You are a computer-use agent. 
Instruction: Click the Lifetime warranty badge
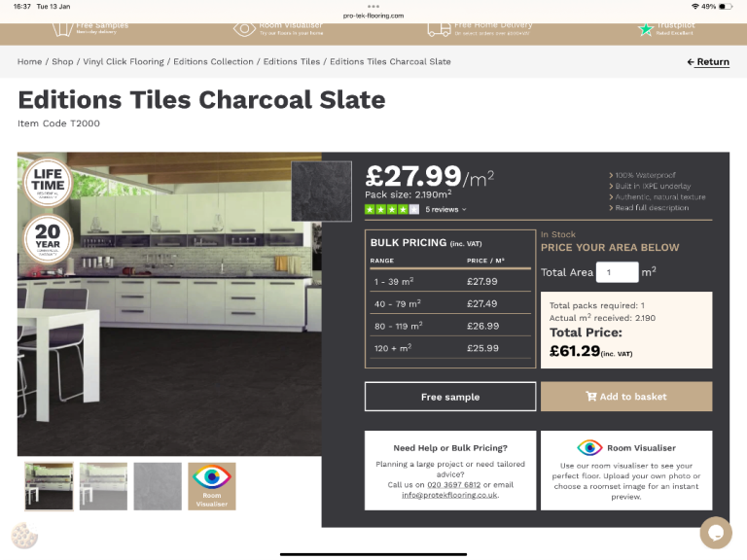click(48, 182)
